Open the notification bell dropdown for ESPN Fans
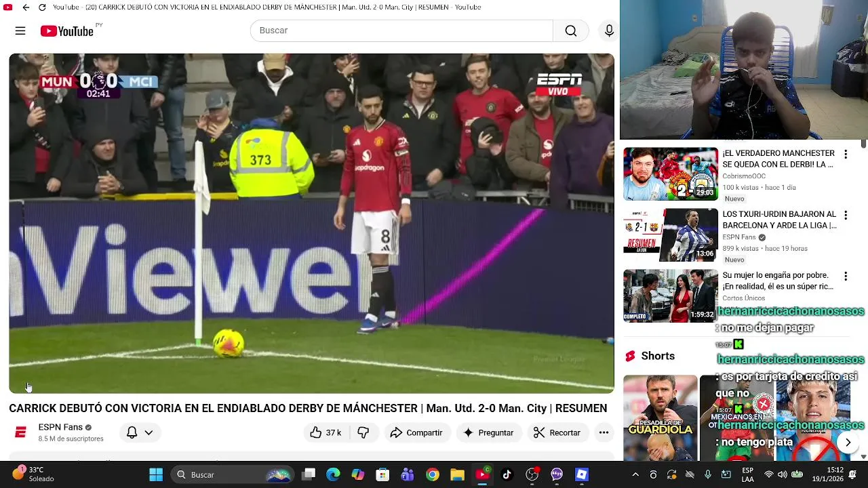Viewport: 868px width, 488px height. click(140, 432)
